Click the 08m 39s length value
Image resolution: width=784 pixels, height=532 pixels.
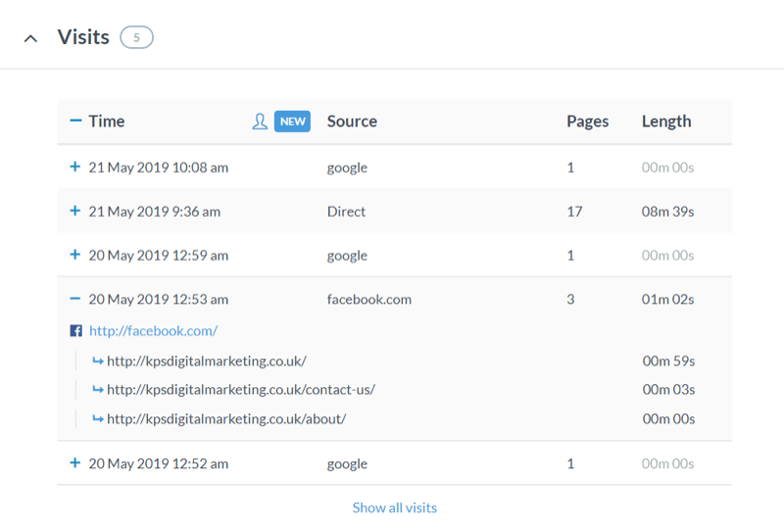[x=667, y=212]
